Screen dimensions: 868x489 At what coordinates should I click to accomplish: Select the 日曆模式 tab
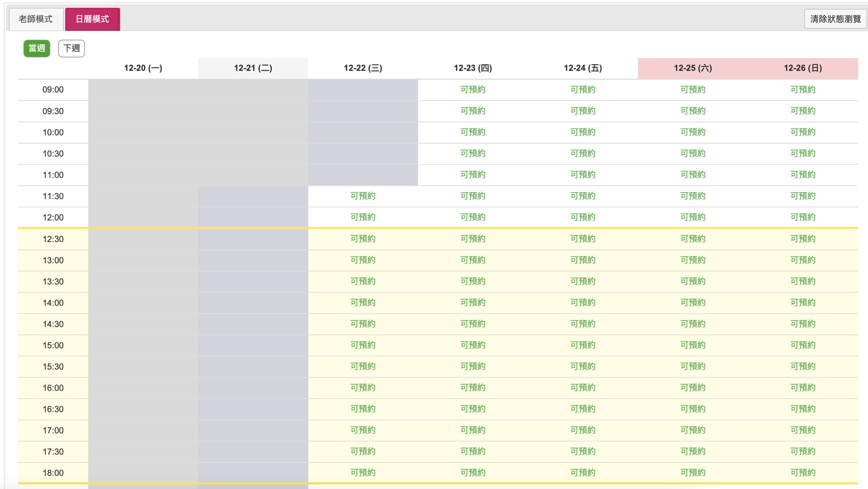tap(92, 19)
